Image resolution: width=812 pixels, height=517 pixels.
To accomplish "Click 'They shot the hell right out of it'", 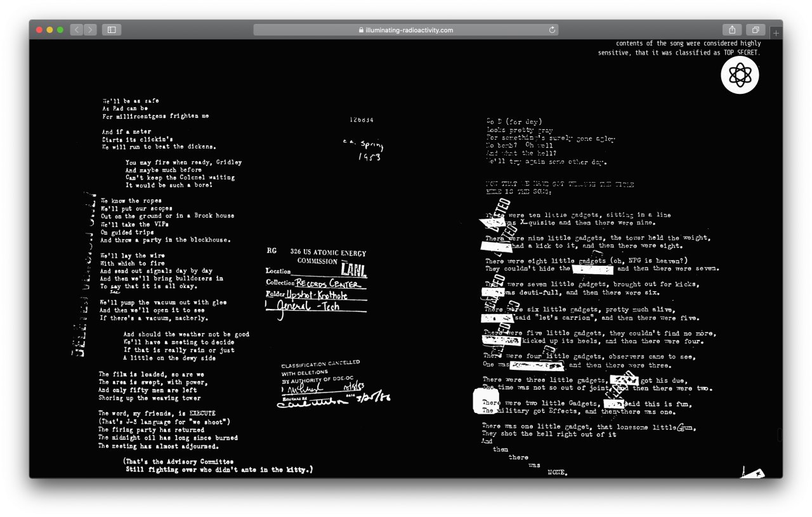I will (x=549, y=435).
